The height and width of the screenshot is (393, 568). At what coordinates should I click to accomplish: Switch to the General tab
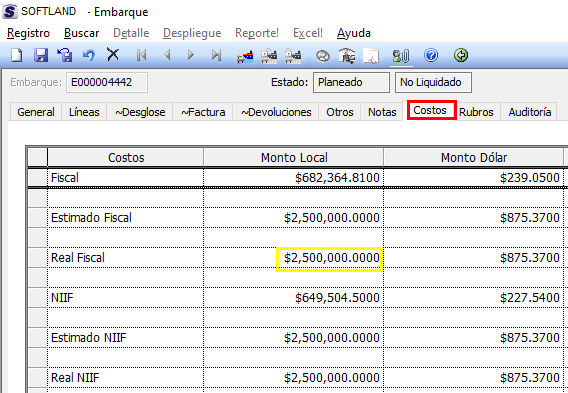[x=36, y=112]
